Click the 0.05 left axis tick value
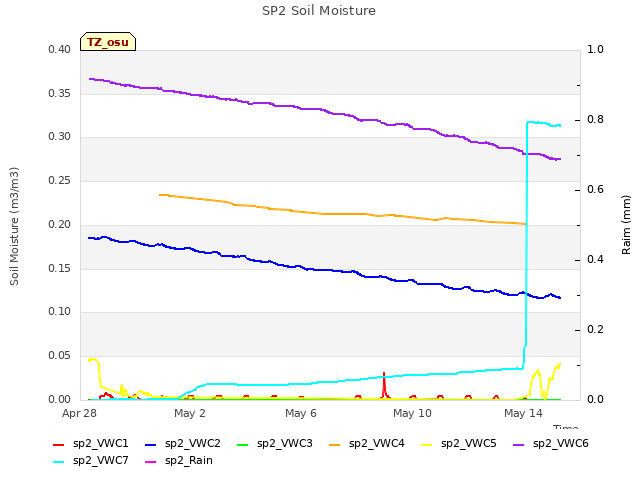This screenshot has width=640, height=480. tap(60, 356)
